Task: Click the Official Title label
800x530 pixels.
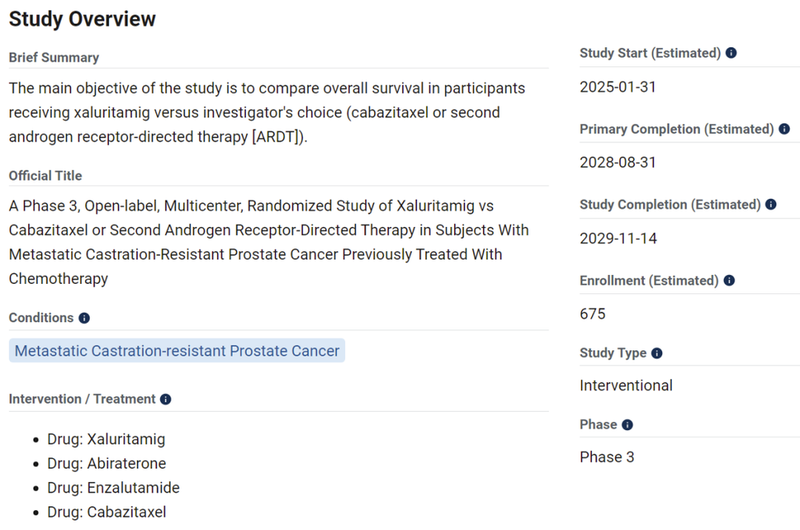Action: point(46,176)
